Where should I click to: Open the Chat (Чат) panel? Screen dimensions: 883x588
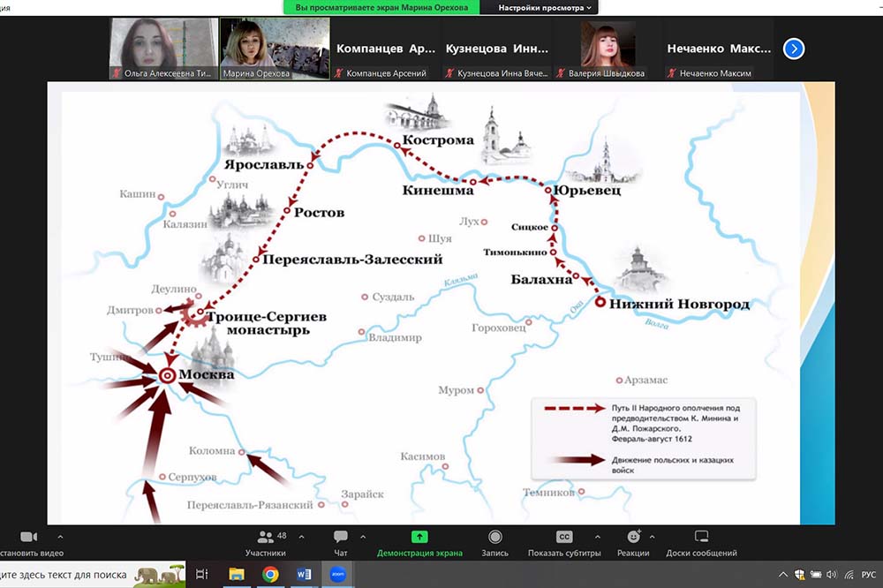[x=340, y=538]
